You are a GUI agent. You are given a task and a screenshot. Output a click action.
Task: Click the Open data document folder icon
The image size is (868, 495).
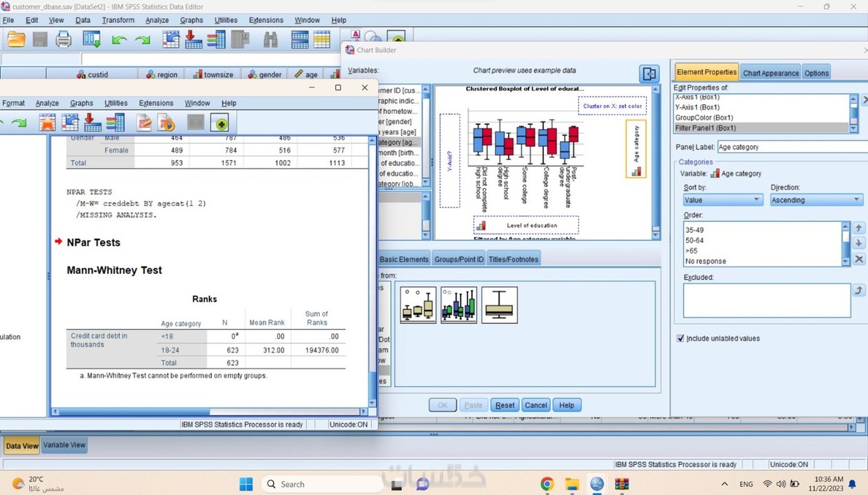tap(16, 39)
